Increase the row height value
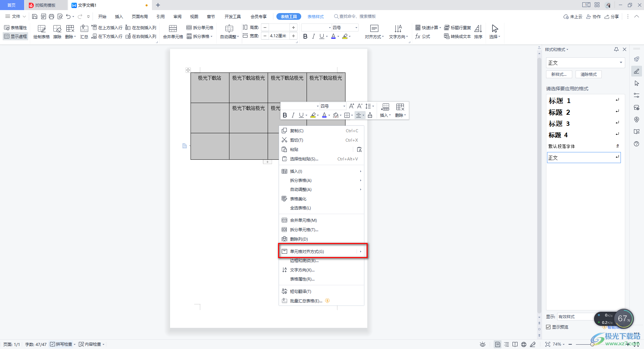 [x=293, y=28]
